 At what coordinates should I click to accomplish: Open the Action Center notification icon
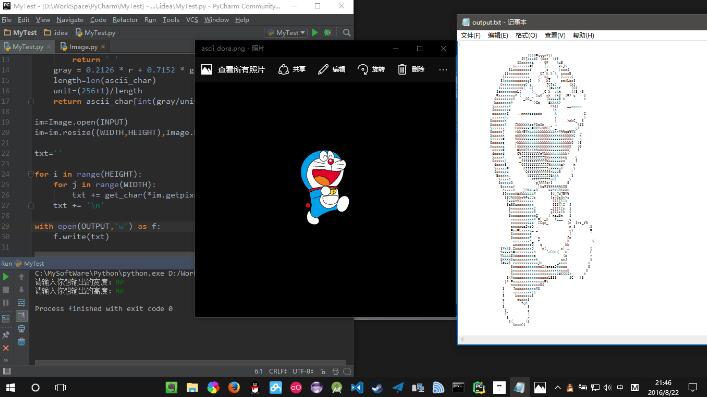click(693, 387)
